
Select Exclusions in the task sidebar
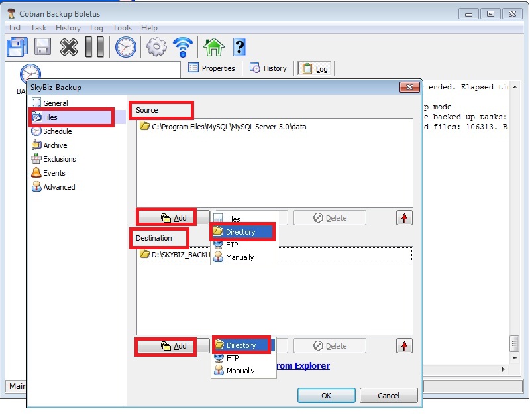59,159
